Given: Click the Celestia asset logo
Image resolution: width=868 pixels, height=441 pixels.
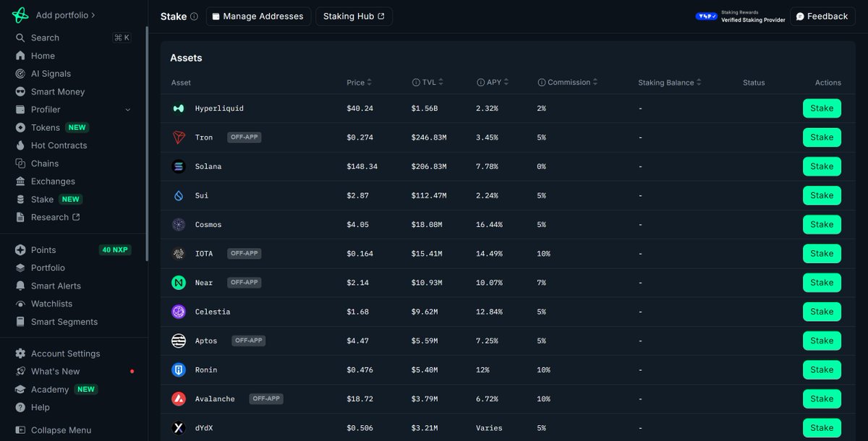Looking at the screenshot, I should tap(179, 312).
